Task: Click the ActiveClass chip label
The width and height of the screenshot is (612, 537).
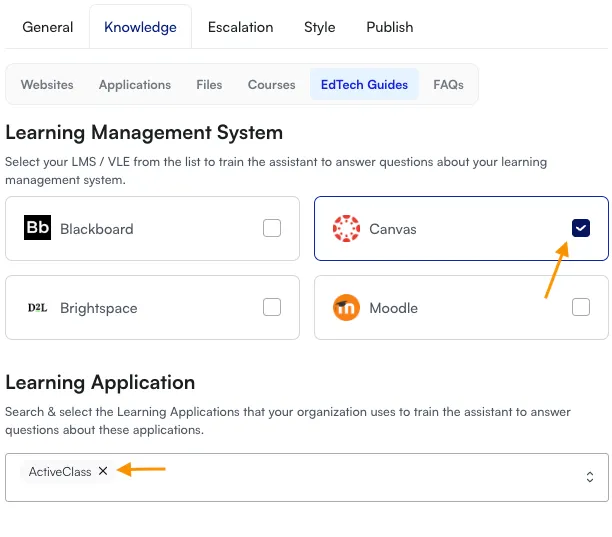Action: (60, 472)
